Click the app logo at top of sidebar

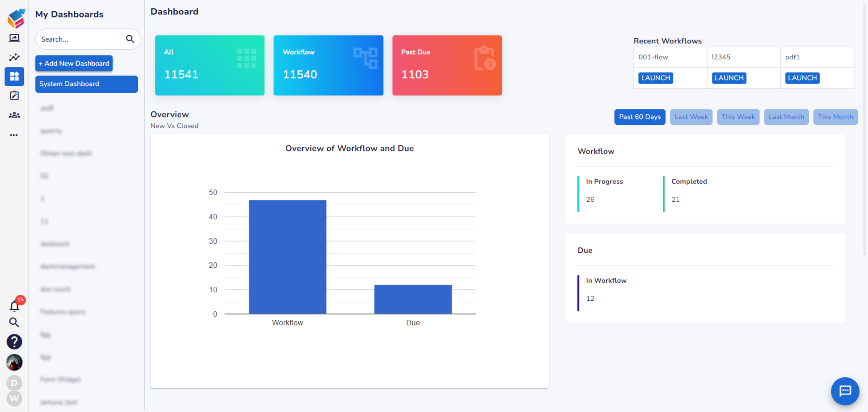point(16,18)
